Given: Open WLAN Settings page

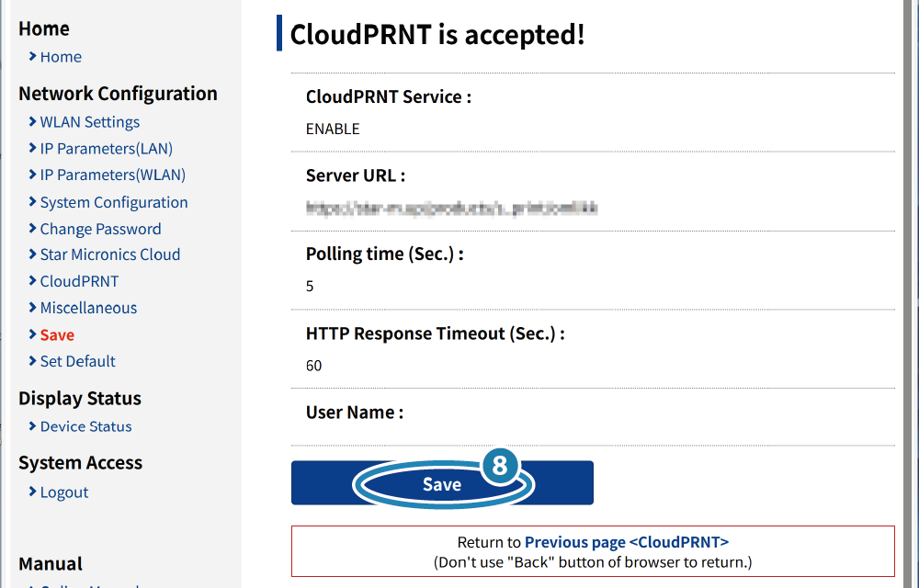Looking at the screenshot, I should point(90,122).
